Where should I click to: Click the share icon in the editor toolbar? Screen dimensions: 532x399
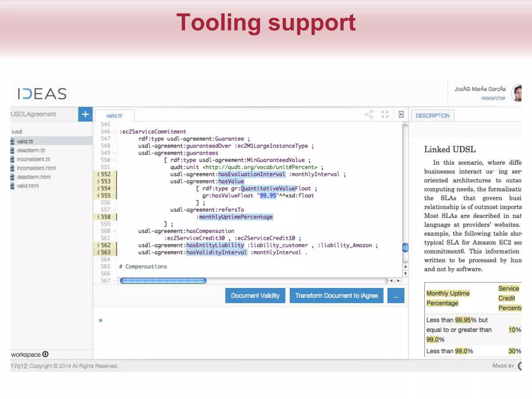(369, 114)
